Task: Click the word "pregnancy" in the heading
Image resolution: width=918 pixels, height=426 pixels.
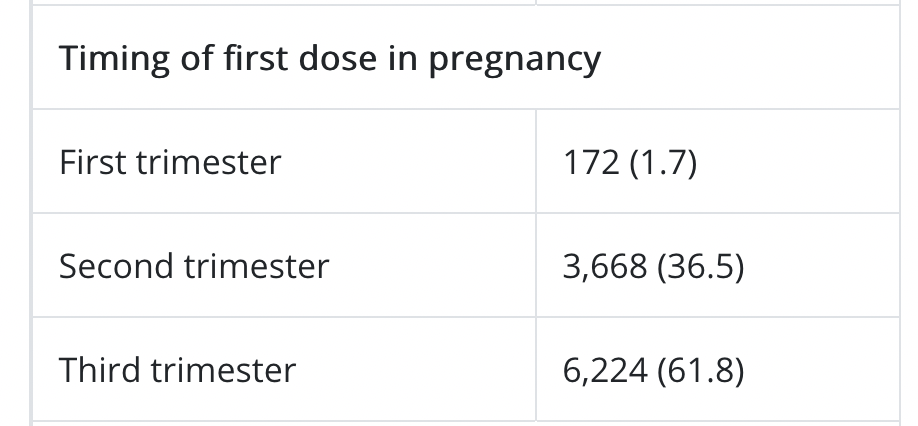Action: pos(515,60)
